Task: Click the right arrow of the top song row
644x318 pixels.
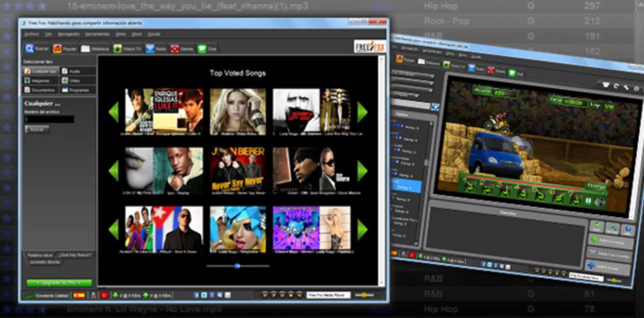Action: [x=362, y=112]
